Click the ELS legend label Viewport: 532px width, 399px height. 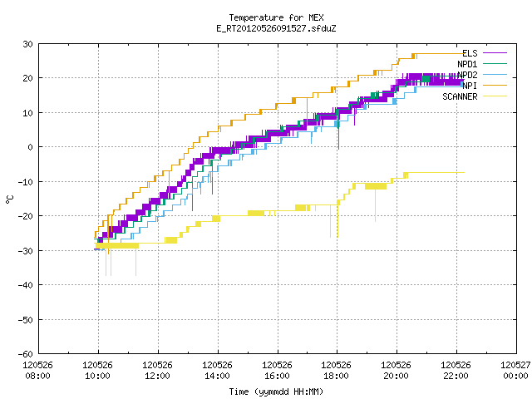click(470, 53)
